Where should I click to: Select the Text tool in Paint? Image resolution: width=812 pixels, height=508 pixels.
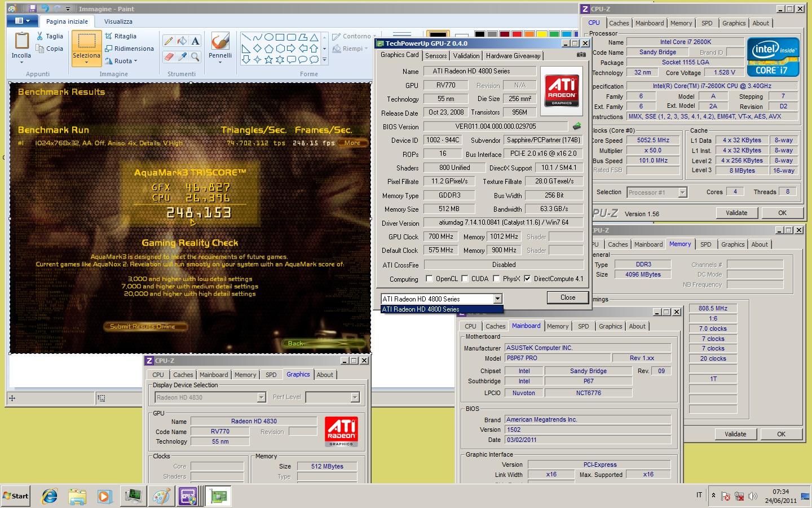tap(195, 41)
